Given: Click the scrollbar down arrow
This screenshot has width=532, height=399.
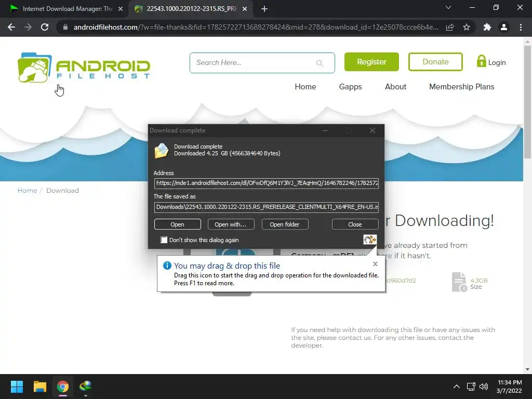Looking at the screenshot, I should 527,369.
